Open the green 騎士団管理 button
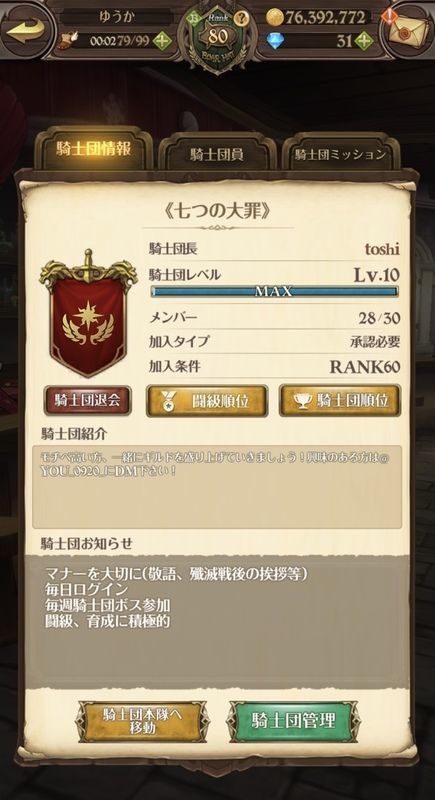Screen dimensions: 435x800 tap(293, 721)
